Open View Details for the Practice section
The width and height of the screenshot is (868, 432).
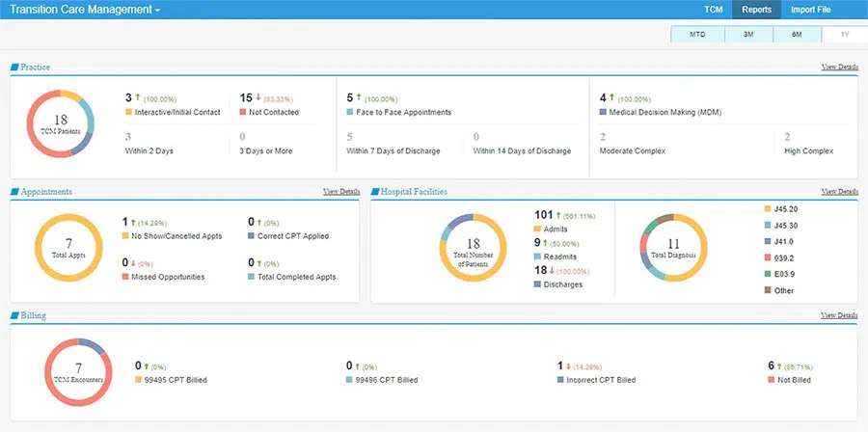839,67
